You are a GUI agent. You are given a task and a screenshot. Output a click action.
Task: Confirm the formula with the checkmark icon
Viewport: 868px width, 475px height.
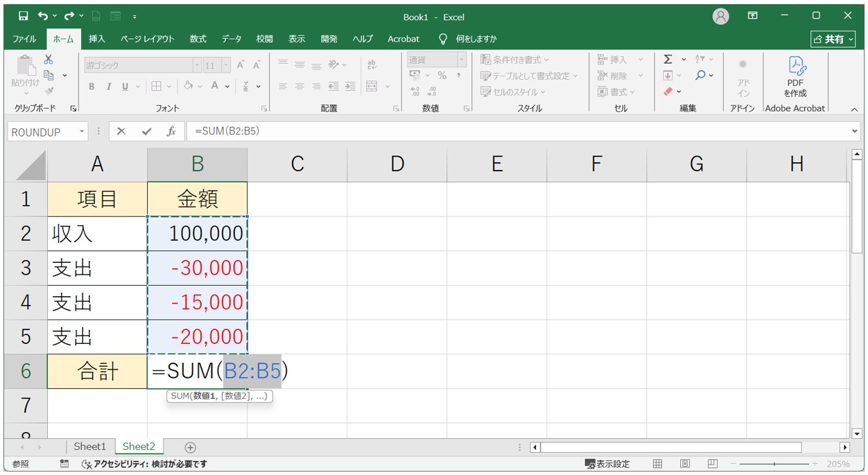pyautogui.click(x=146, y=132)
